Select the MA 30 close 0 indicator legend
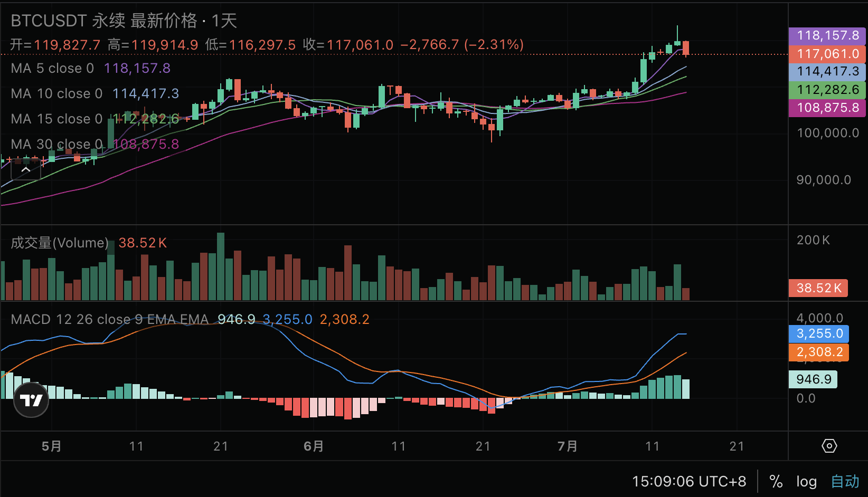Viewport: 868px width, 497px height. (56, 144)
